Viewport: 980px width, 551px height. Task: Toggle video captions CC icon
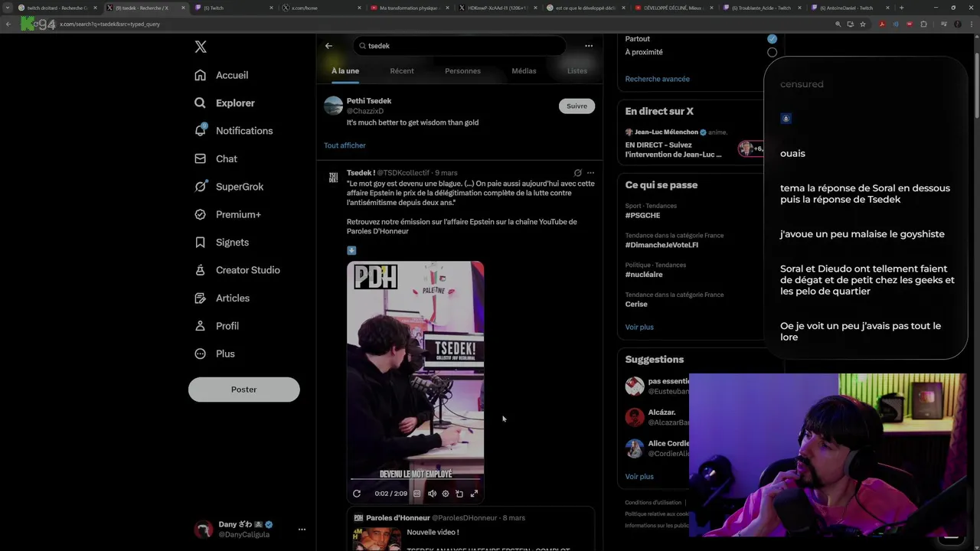[416, 494]
